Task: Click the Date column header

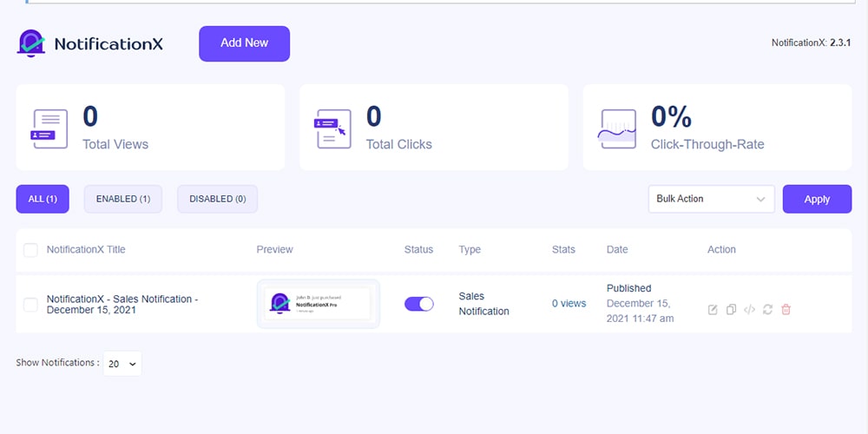Action: click(x=617, y=250)
